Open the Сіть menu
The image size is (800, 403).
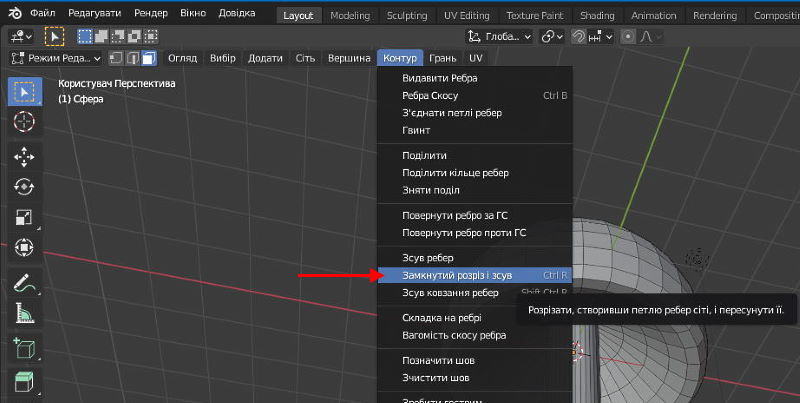[305, 58]
